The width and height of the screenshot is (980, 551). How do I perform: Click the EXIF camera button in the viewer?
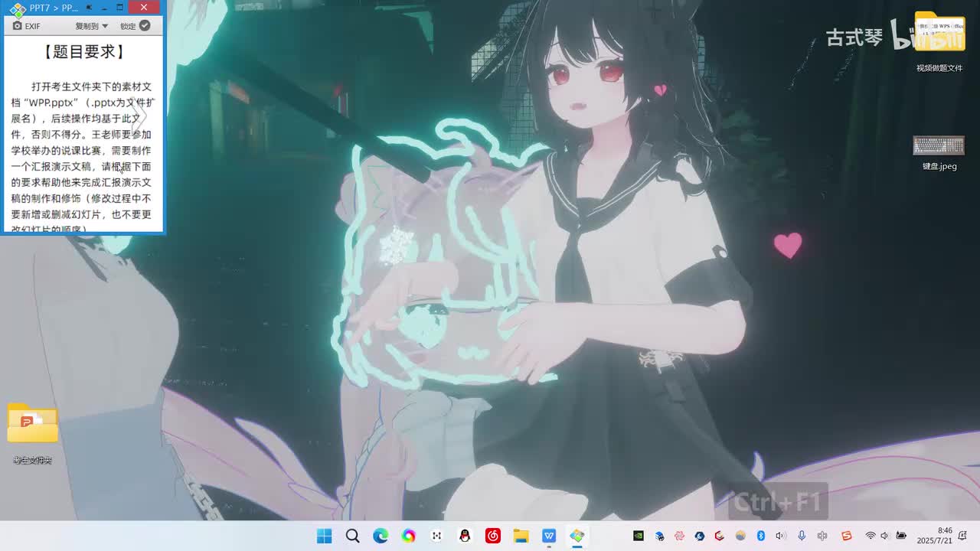[x=27, y=26]
